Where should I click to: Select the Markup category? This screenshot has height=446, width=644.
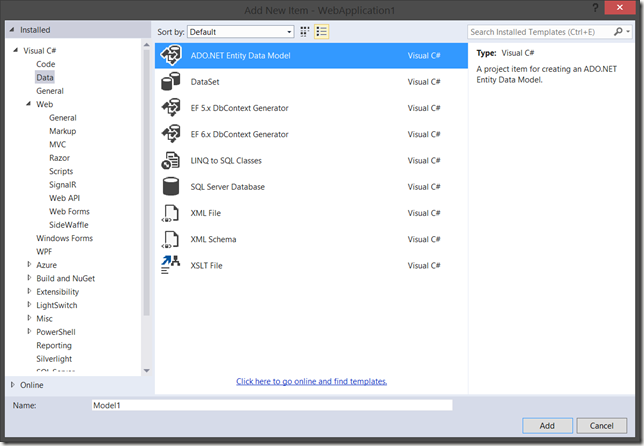pos(62,131)
